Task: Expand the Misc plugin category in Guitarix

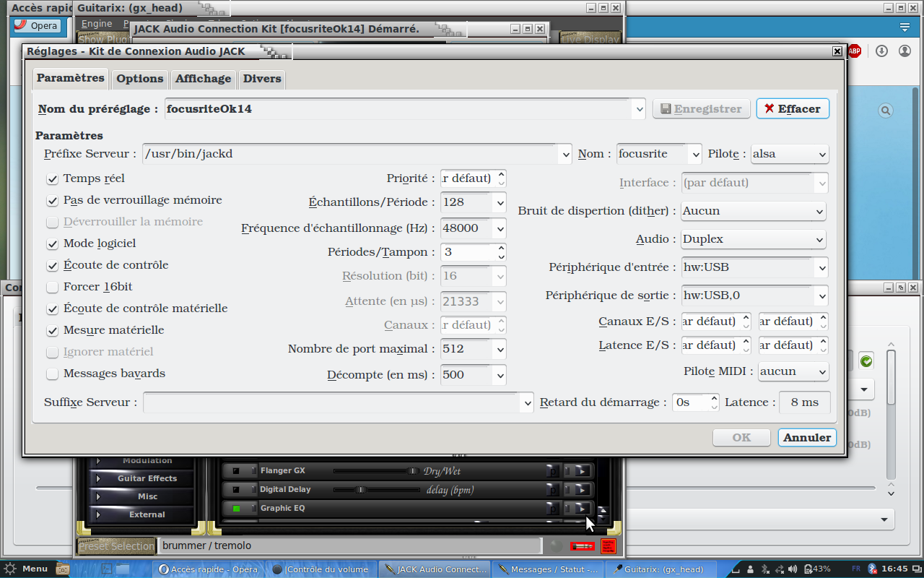Action: [x=141, y=496]
